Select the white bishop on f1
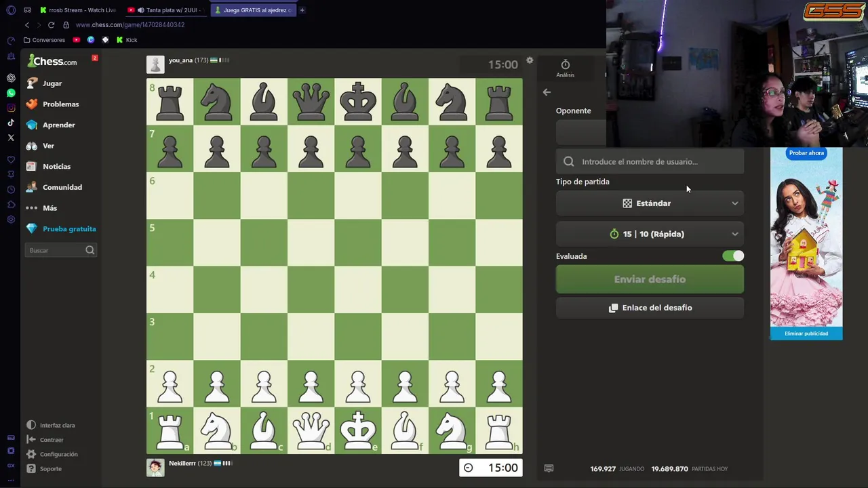Image resolution: width=868 pixels, height=488 pixels. point(405,430)
